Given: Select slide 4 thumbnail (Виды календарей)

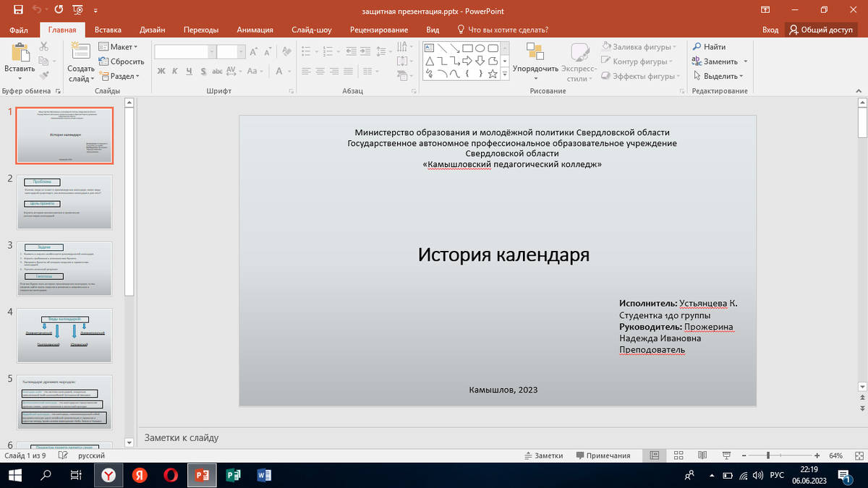Looking at the screenshot, I should click(x=64, y=335).
